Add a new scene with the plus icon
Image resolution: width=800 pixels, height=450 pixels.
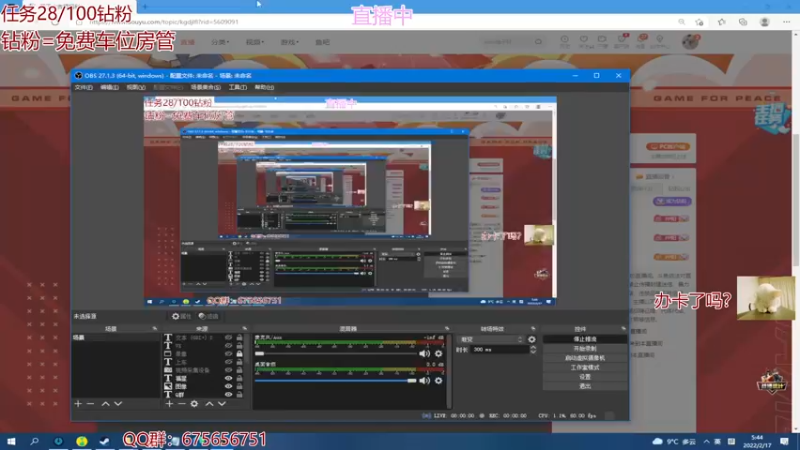[x=78, y=404]
